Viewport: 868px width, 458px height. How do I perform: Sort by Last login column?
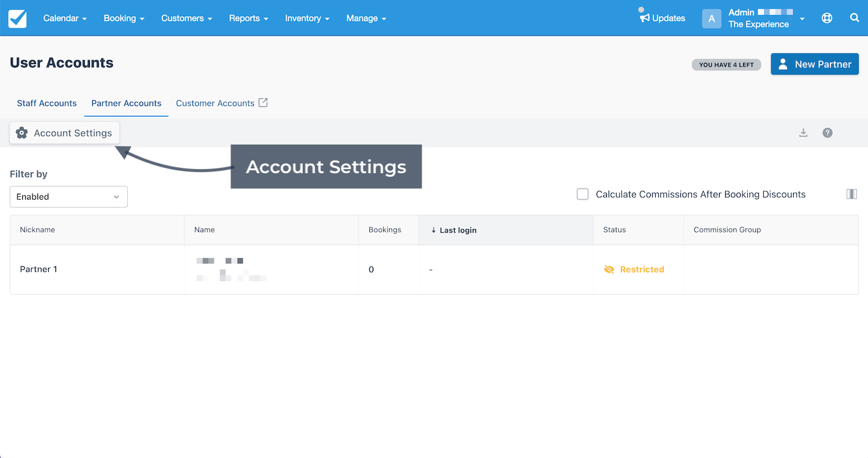click(x=506, y=230)
